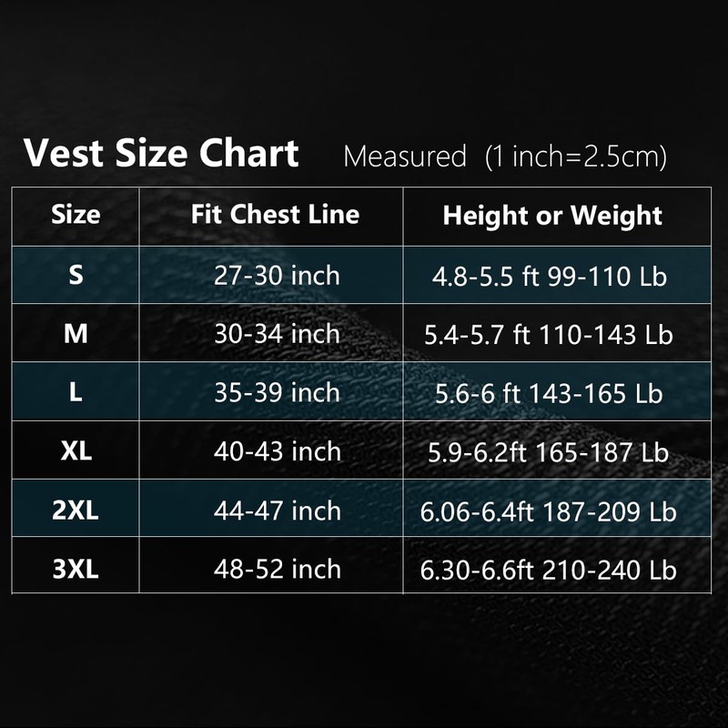Click the 5.6-6 ft 143-165 Lb cell
The width and height of the screenshot is (728, 728).
[x=549, y=393]
